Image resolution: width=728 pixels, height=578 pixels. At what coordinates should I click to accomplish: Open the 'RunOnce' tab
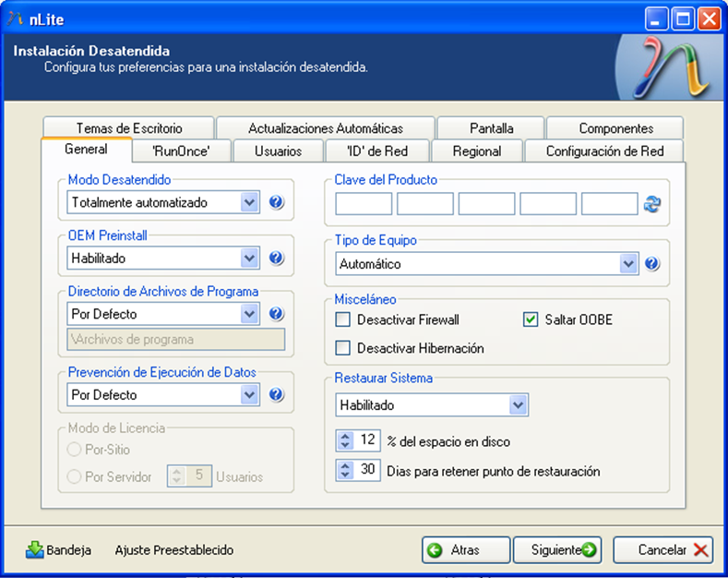click(182, 151)
